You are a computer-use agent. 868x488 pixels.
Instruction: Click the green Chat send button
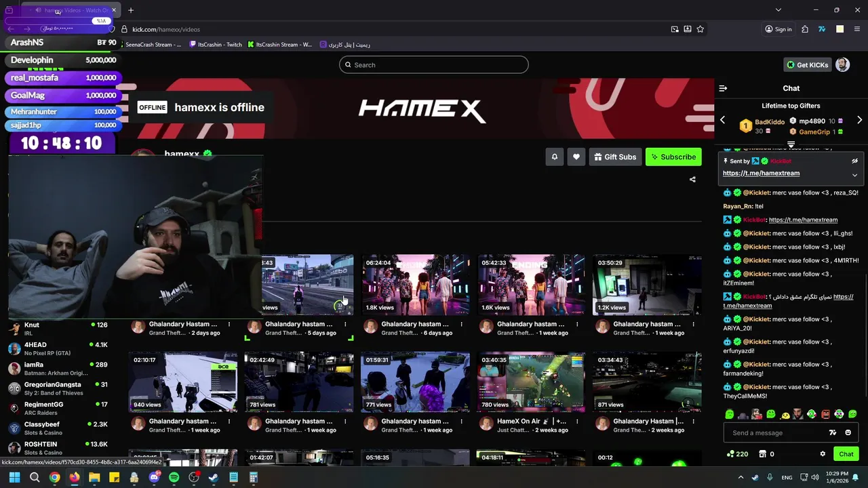[846, 454]
